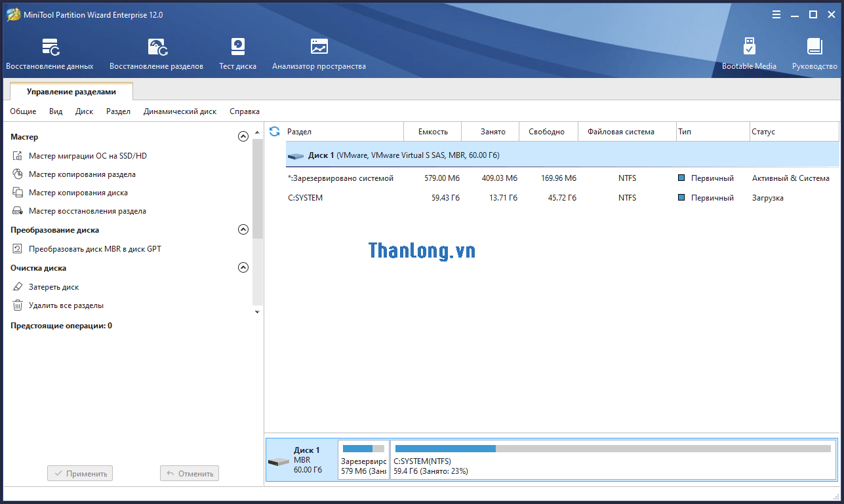Open Анализатор пространства space analyzer

[319, 53]
